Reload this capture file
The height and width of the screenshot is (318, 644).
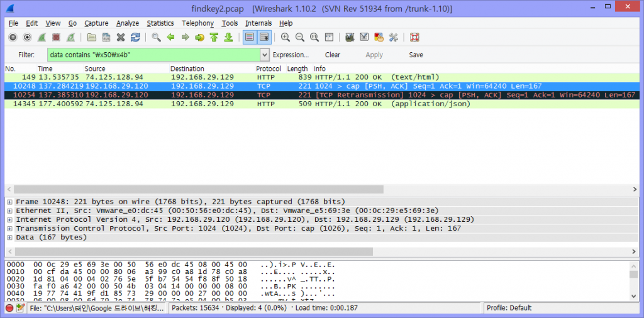click(135, 37)
